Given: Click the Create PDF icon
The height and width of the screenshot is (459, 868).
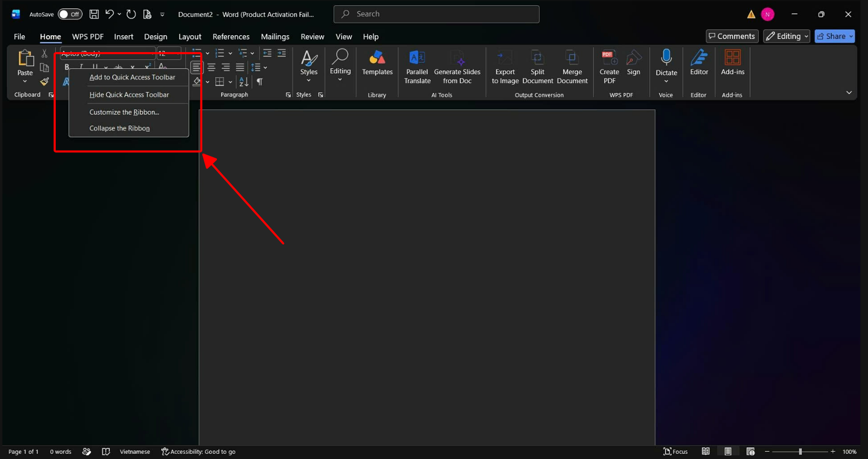Looking at the screenshot, I should tap(609, 67).
